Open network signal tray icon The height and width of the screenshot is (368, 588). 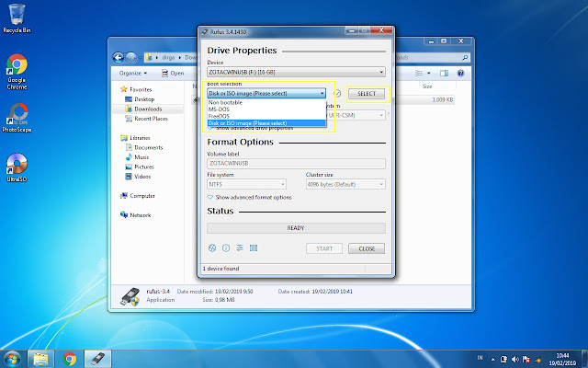coord(537,360)
